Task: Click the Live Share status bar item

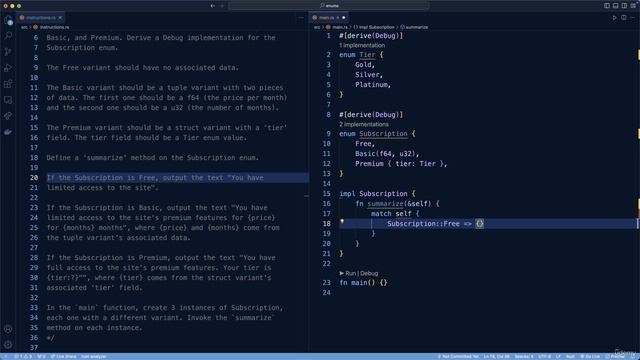Action: 63,356
